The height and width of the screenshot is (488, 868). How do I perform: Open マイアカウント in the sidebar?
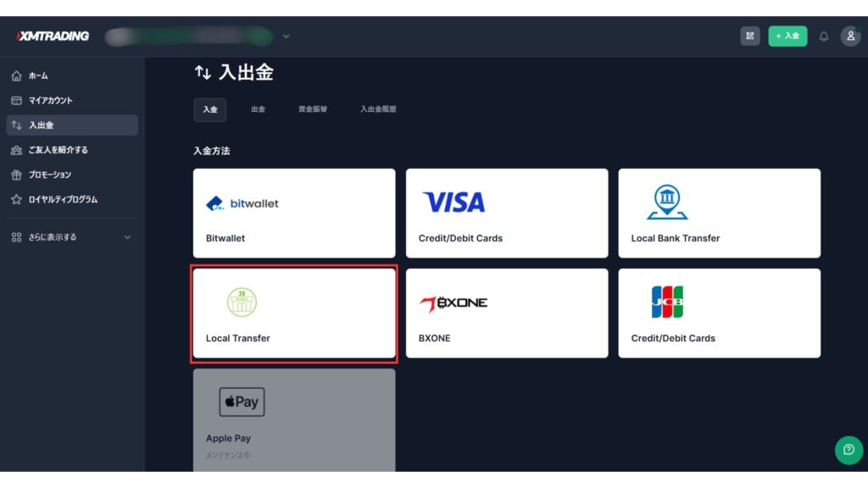click(51, 101)
